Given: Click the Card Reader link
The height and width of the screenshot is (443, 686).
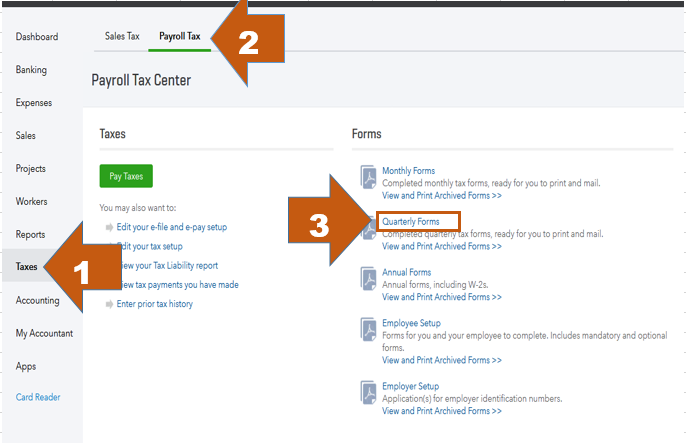Looking at the screenshot, I should tap(38, 397).
